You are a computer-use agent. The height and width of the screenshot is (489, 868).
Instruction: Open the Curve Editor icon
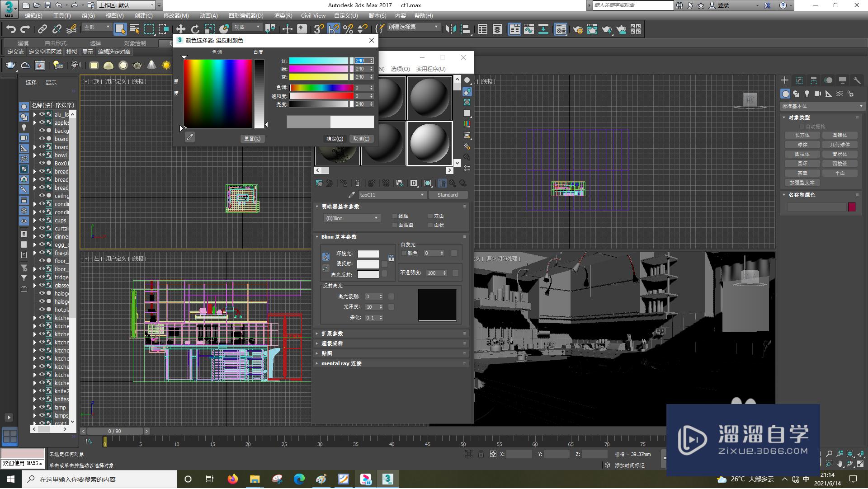click(528, 29)
